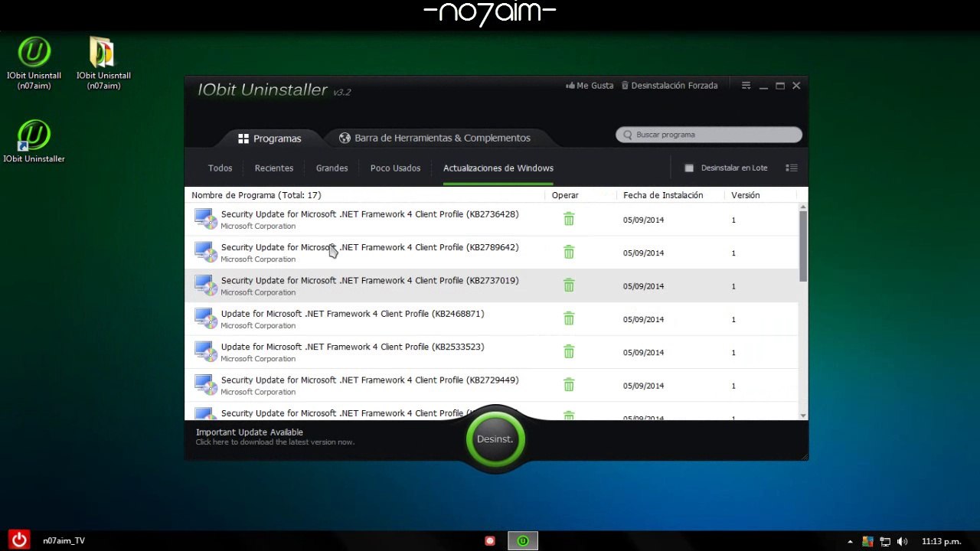Viewport: 980px width, 551px height.
Task: Select the IObit Unisntall (n07aim) folder icon
Action: pos(103,64)
